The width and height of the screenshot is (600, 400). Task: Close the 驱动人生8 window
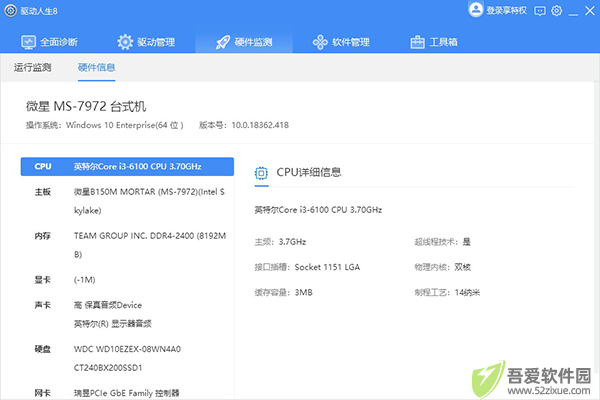point(590,11)
